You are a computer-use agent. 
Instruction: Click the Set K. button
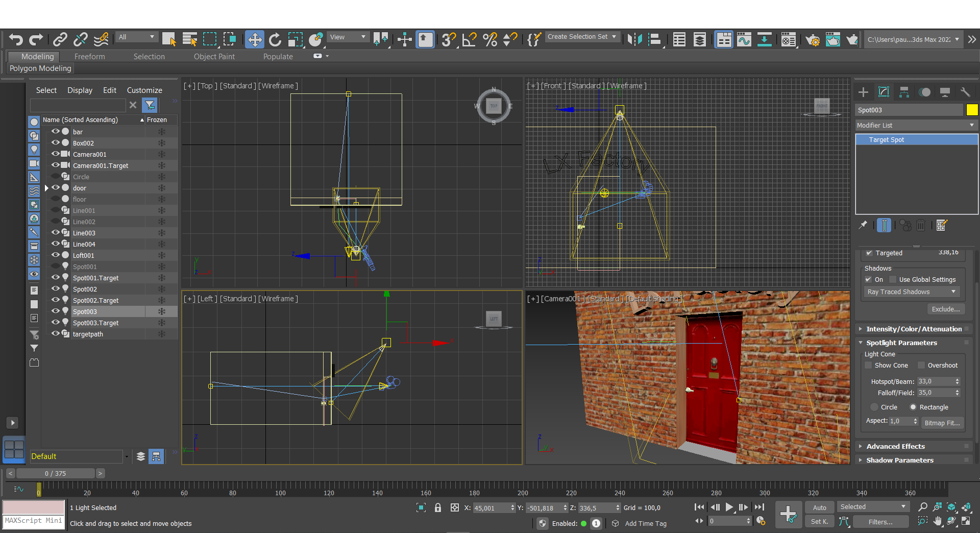click(819, 522)
